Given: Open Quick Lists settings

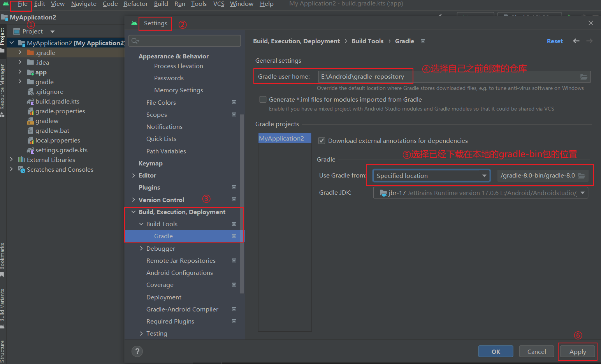Looking at the screenshot, I should coord(161,139).
